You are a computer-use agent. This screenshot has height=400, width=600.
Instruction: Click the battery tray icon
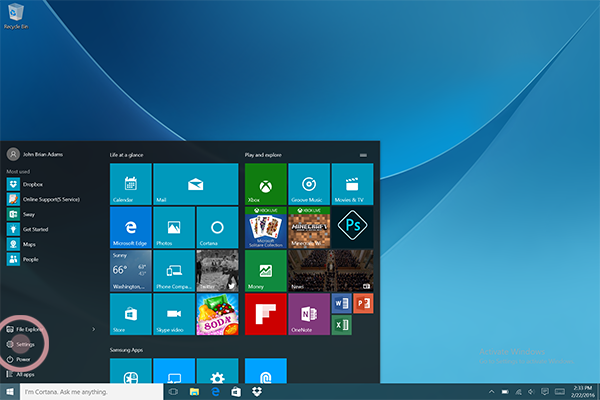coord(505,392)
